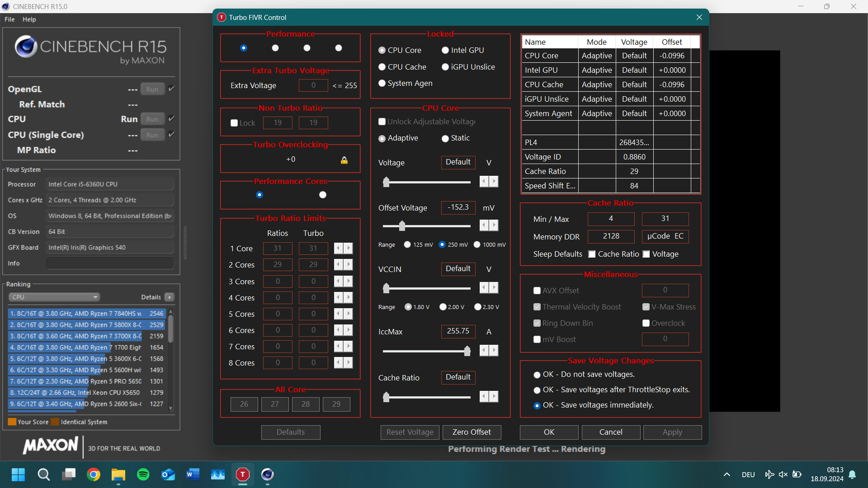Select the Static voltage mode

click(x=445, y=138)
